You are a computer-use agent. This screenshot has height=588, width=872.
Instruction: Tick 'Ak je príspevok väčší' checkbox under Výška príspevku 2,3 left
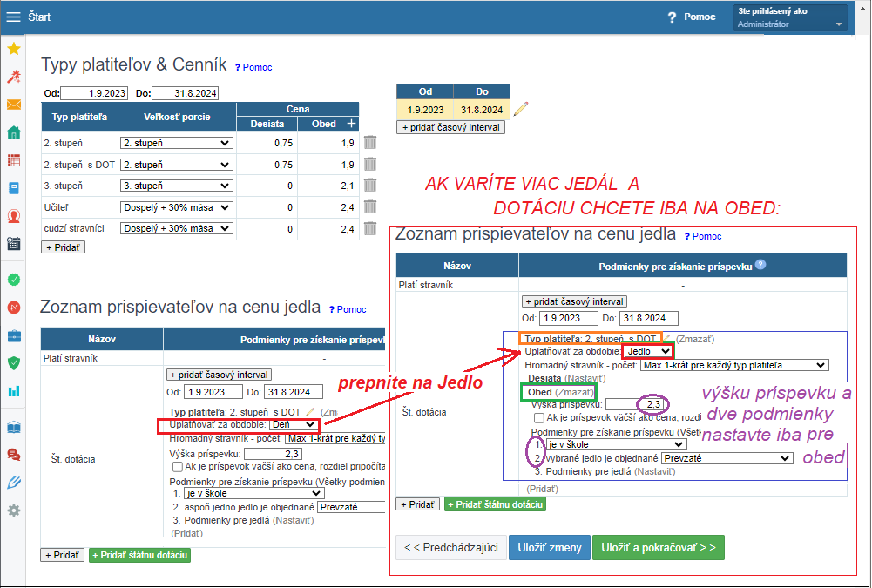click(x=178, y=467)
